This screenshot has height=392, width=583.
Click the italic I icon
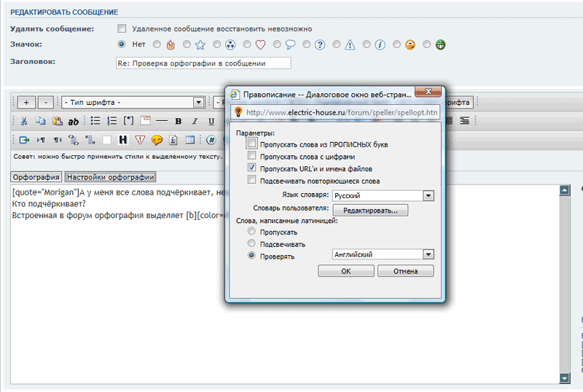[x=195, y=121]
